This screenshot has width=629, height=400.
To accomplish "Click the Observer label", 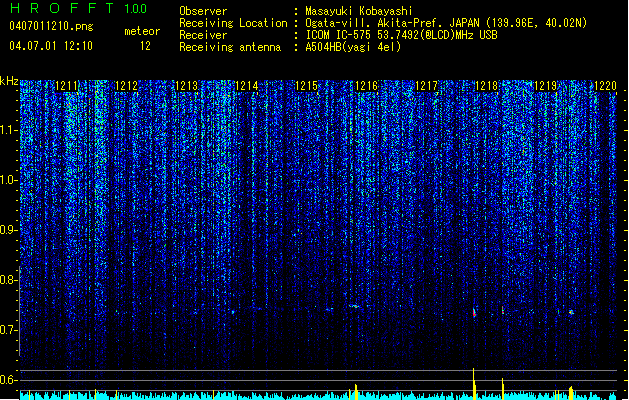I will pos(203,11).
